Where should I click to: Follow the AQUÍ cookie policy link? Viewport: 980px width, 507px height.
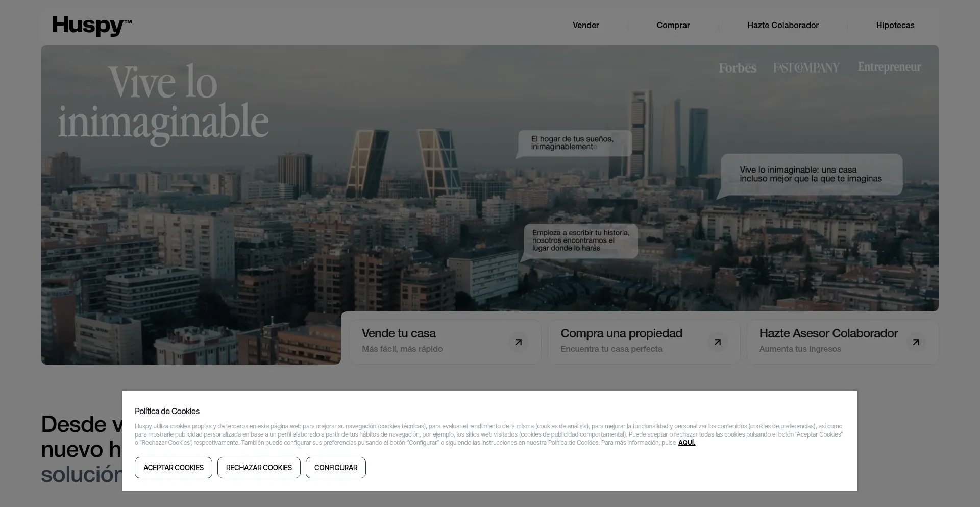pyautogui.click(x=687, y=443)
